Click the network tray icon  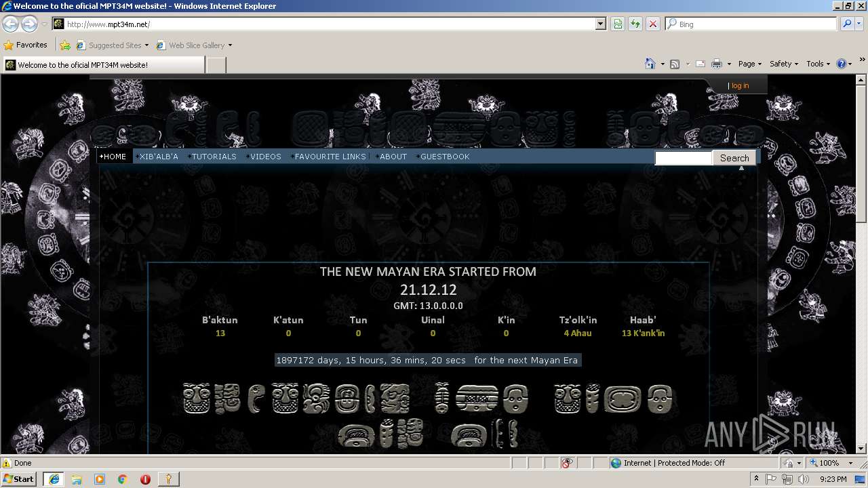[x=787, y=479]
